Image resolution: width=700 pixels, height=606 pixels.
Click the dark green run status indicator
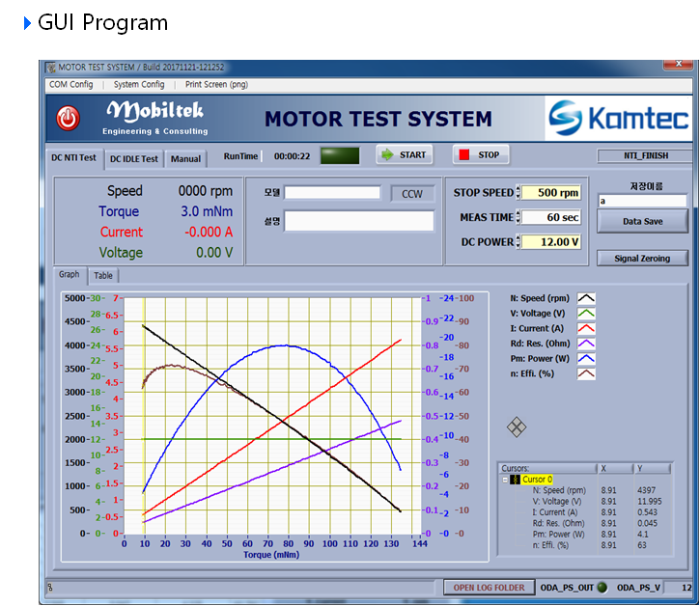pos(340,155)
